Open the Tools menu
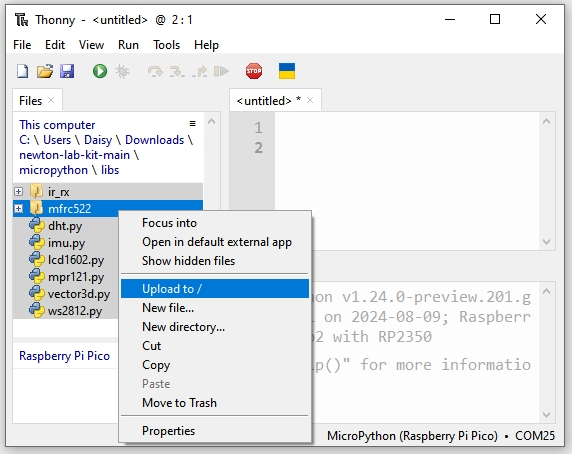Screen dimensions: 572x454 click(166, 45)
